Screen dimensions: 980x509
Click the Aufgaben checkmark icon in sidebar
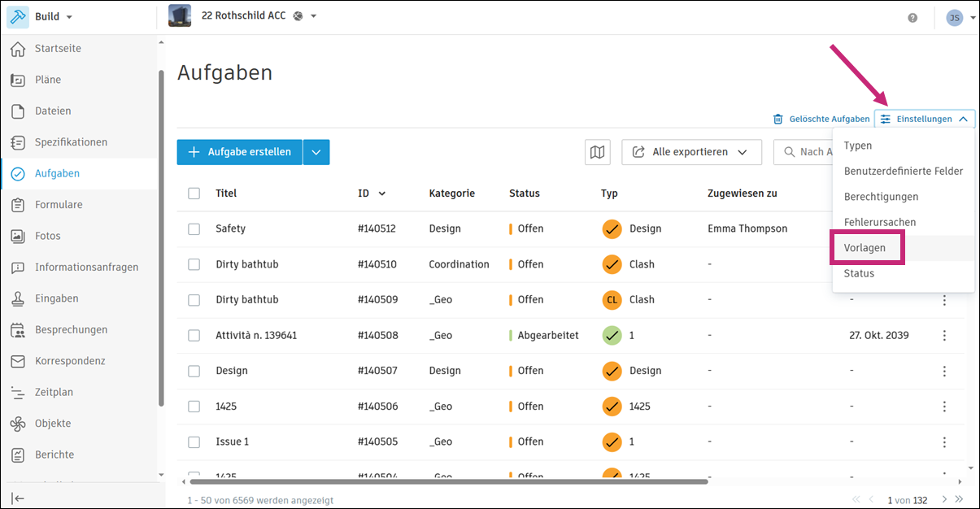(x=18, y=174)
